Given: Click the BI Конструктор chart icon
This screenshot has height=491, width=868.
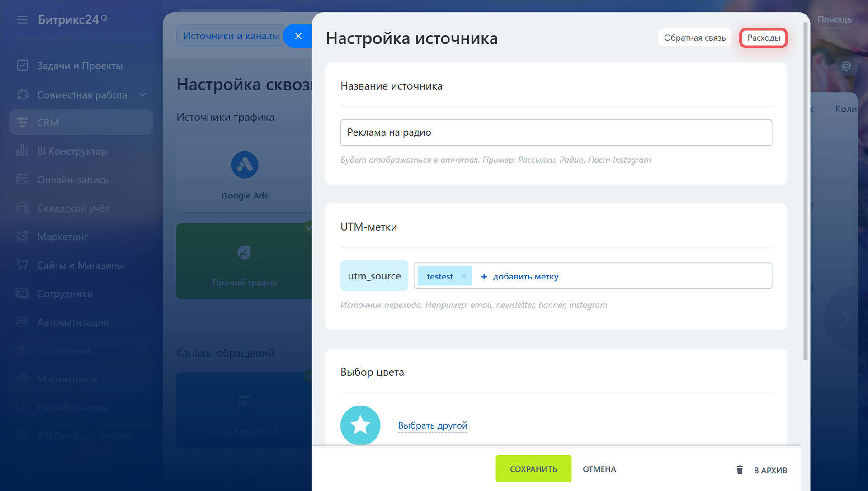Looking at the screenshot, I should 22,151.
